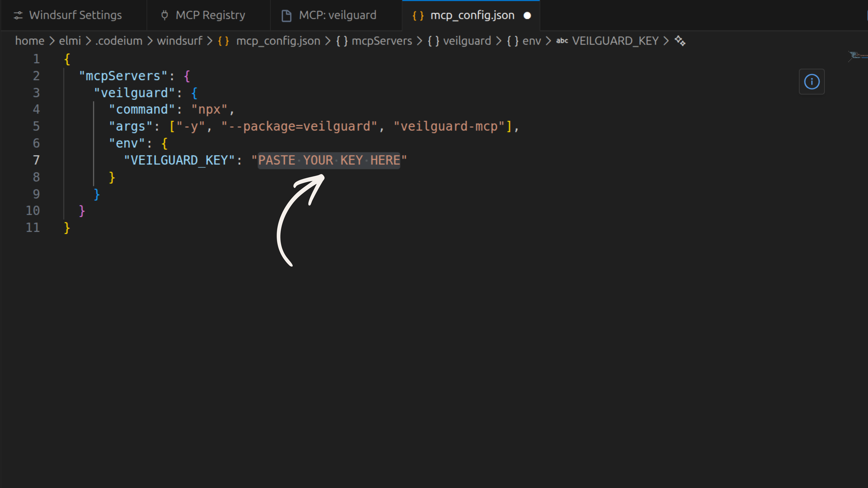
Task: Click the JSON braces icon on mcp_config.json tab
Action: click(418, 15)
